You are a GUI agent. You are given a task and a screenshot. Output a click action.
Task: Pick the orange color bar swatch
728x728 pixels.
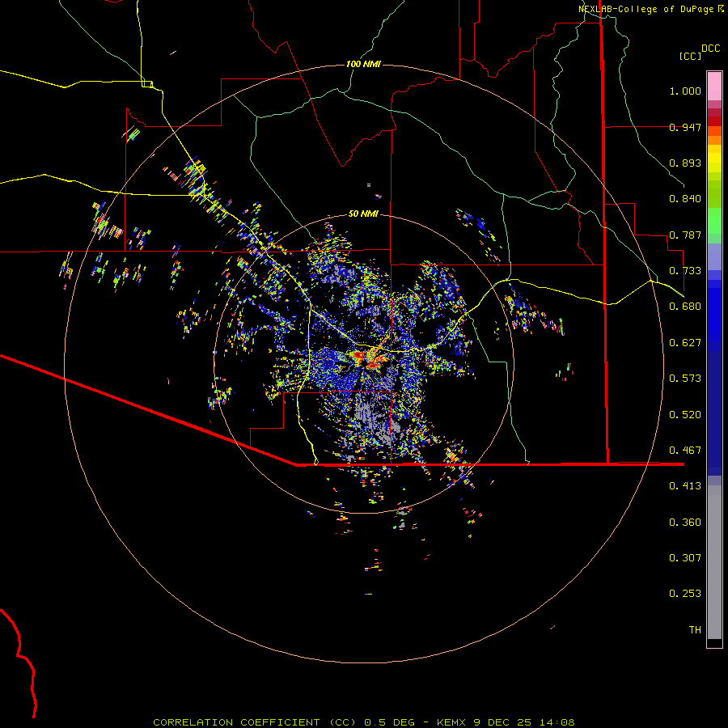[x=714, y=140]
